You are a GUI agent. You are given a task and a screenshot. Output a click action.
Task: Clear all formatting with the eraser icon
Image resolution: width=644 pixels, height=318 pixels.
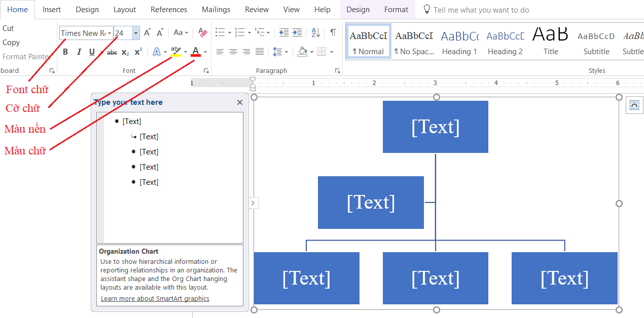point(202,32)
